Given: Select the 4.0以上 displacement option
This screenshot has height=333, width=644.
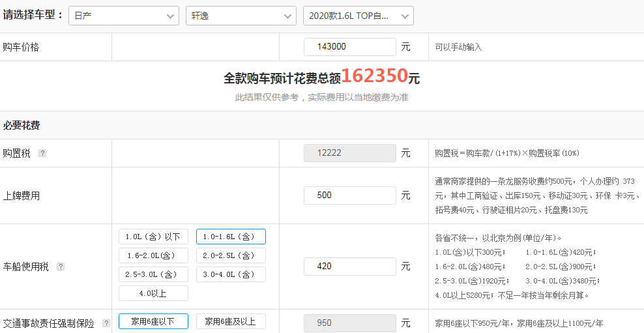Looking at the screenshot, I should (154, 293).
